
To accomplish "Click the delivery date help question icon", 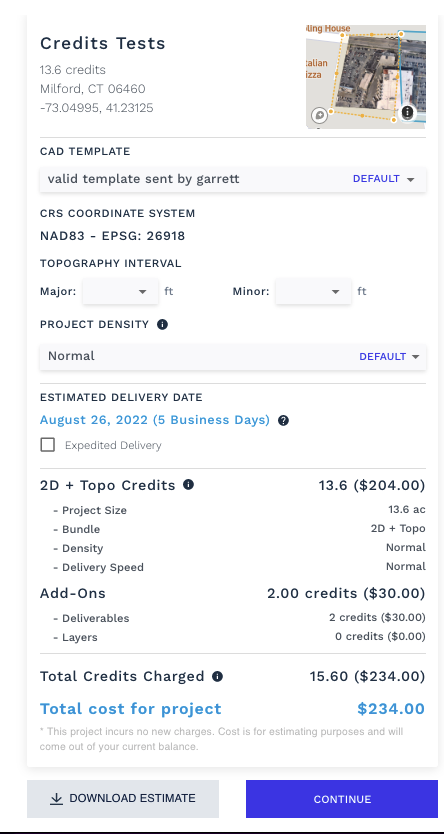I will point(284,421).
